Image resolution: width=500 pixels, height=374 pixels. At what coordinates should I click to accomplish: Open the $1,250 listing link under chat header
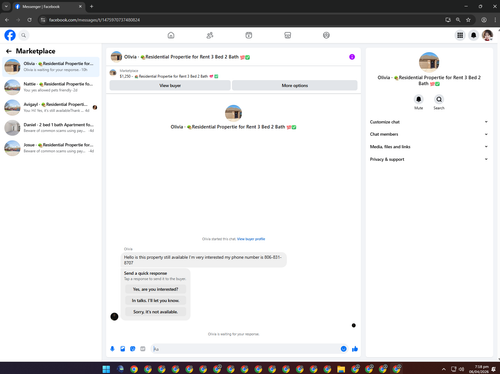point(169,76)
